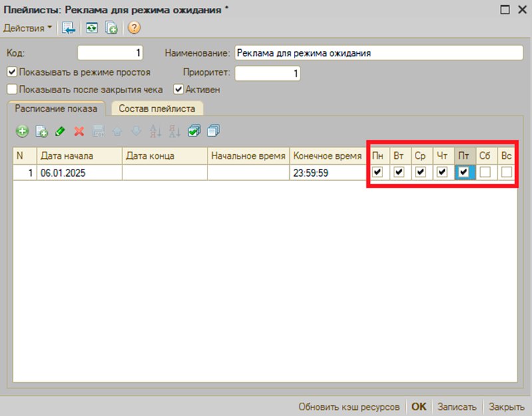This screenshot has width=532, height=416.
Task: Enable 'Показывать после закрытия чека' checkbox
Action: [x=12, y=90]
